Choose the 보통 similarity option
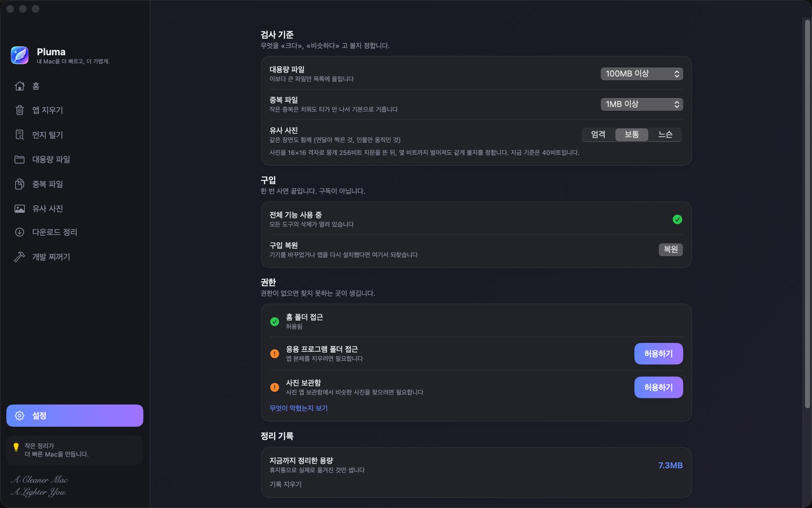Viewport: 812px width, 508px height. [631, 135]
